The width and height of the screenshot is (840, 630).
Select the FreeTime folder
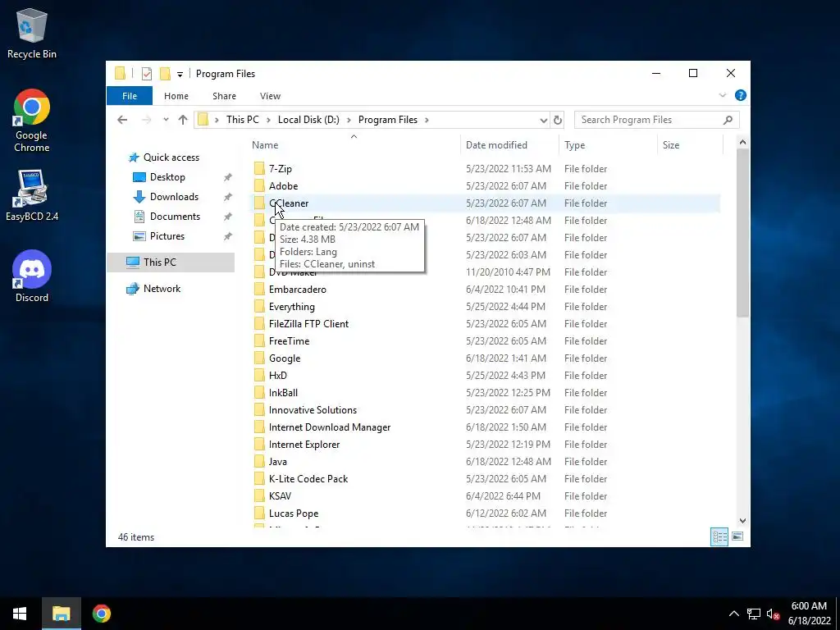486,341
